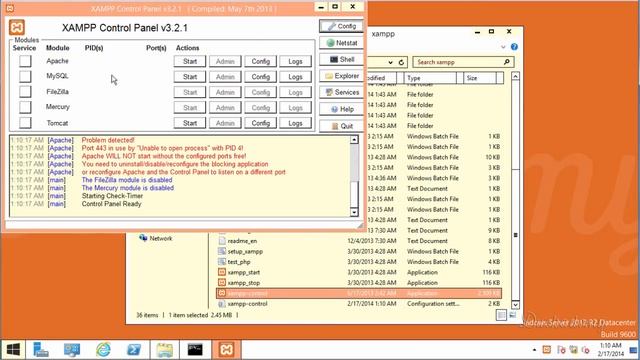Click the XAMPP log scrollbar down arrow

click(x=354, y=212)
